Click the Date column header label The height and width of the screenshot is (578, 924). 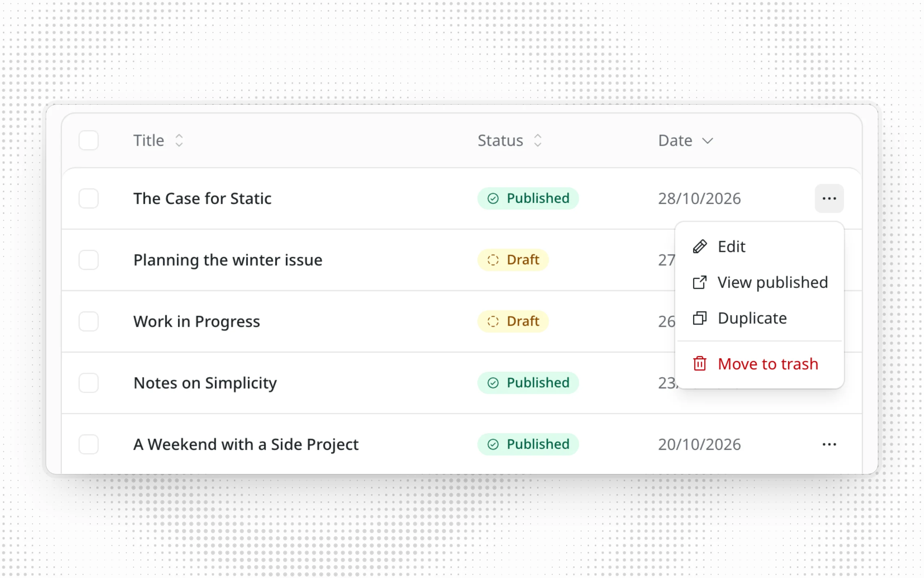pyautogui.click(x=675, y=140)
